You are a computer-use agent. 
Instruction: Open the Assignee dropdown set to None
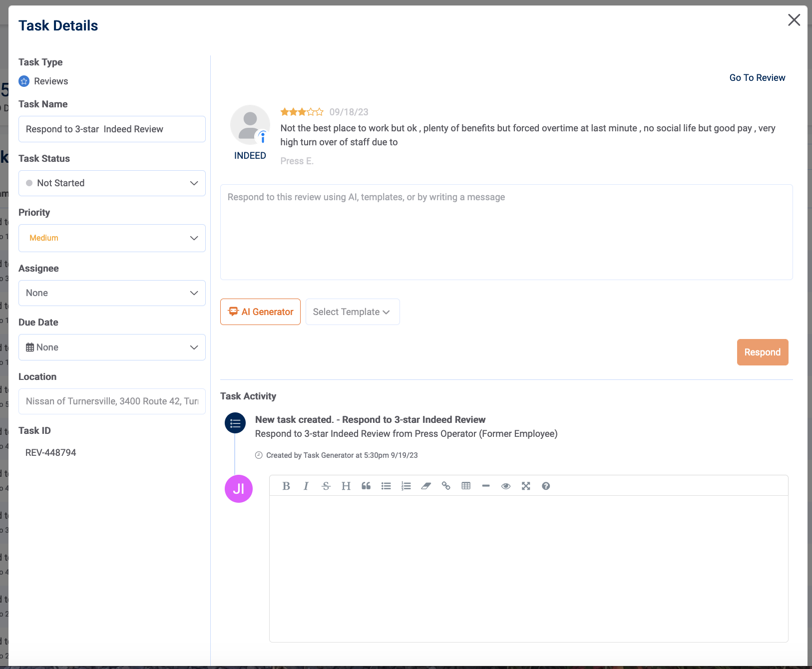coord(112,293)
